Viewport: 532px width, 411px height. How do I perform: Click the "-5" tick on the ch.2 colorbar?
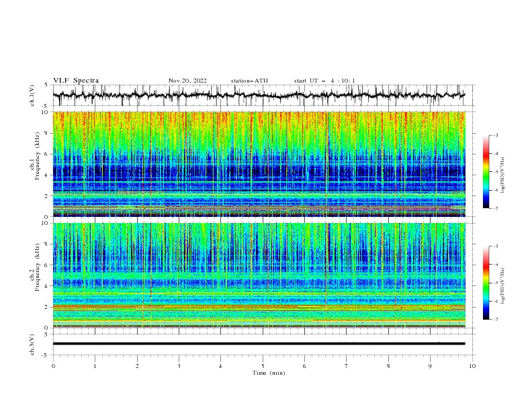coord(496,283)
